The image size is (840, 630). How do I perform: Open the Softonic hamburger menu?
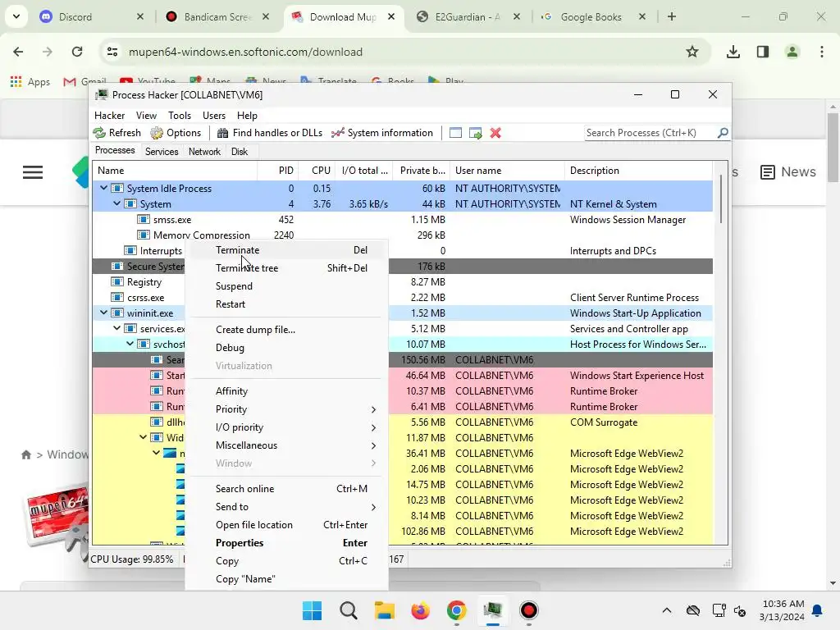[33, 172]
